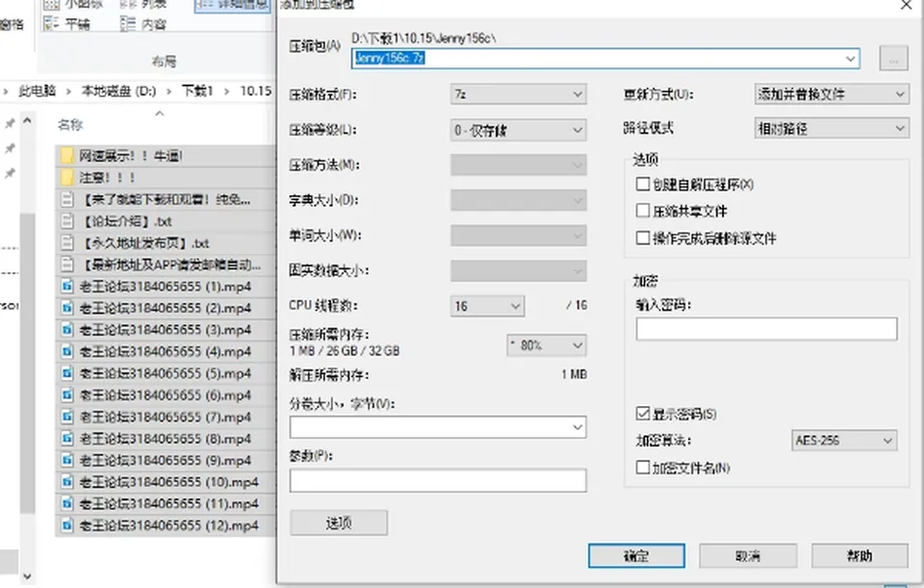Viewport: 924px width, 588px height.
Task: Click the 参数(P) input field
Action: pyautogui.click(x=438, y=480)
